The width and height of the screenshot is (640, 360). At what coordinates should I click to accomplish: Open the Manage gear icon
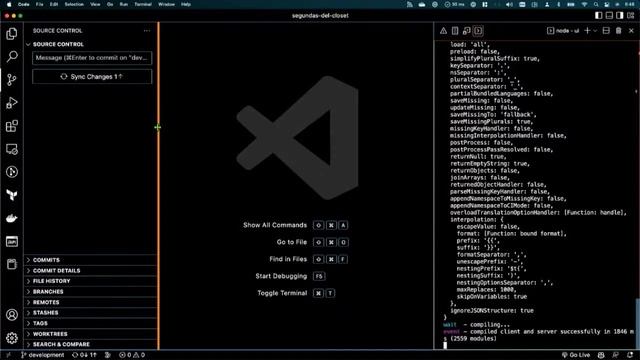pyautogui.click(x=12, y=338)
